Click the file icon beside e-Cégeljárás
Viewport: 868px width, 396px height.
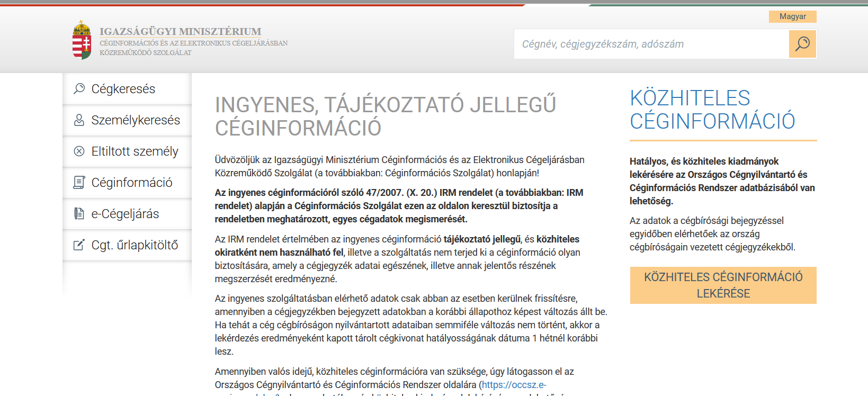79,213
